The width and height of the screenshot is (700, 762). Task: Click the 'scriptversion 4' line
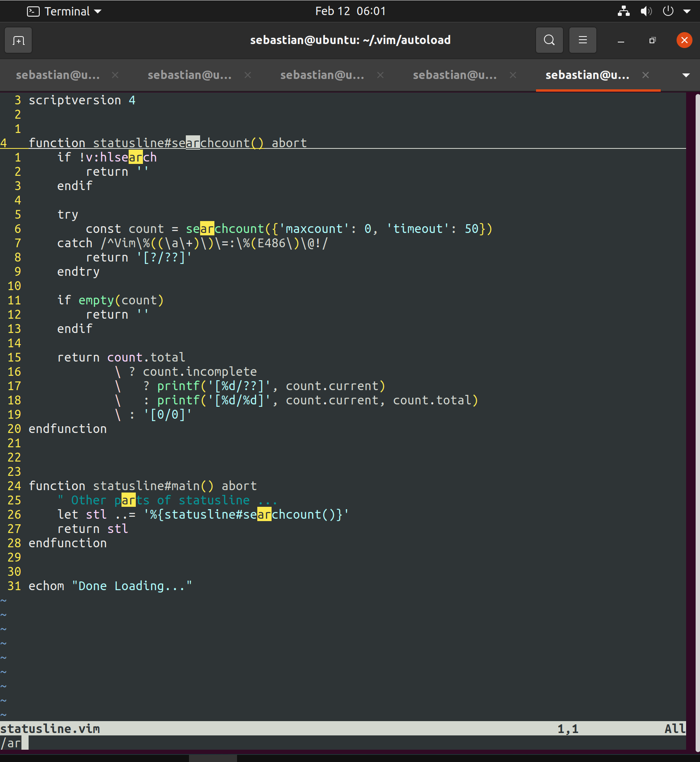[82, 100]
